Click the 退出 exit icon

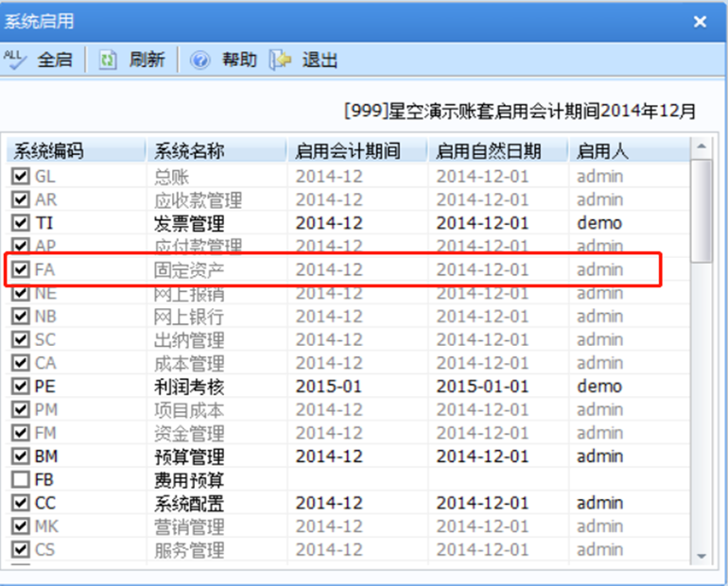[281, 60]
